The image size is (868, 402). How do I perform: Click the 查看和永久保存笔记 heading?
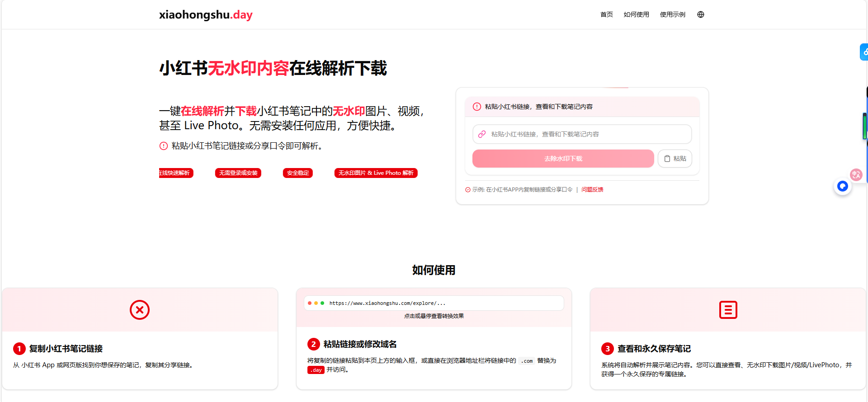pos(654,349)
